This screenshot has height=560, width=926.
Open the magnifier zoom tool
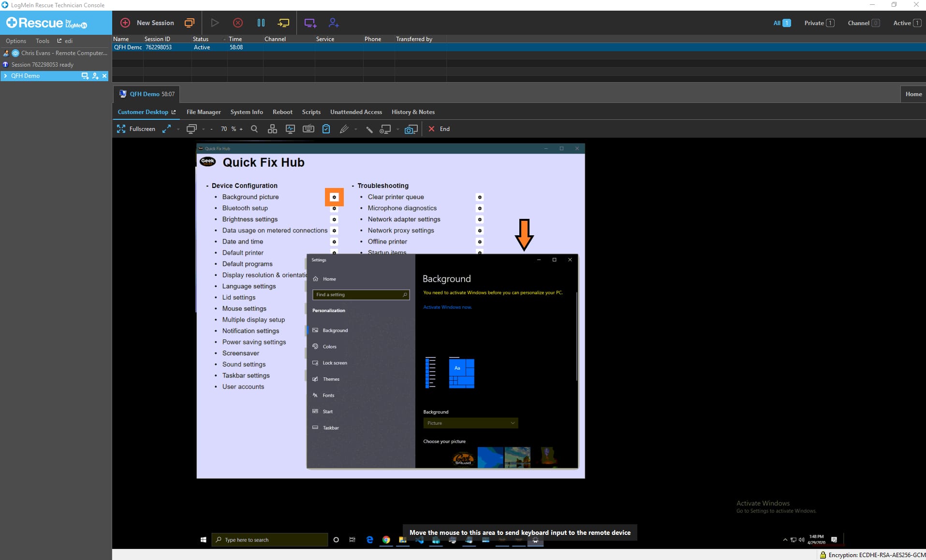254,129
